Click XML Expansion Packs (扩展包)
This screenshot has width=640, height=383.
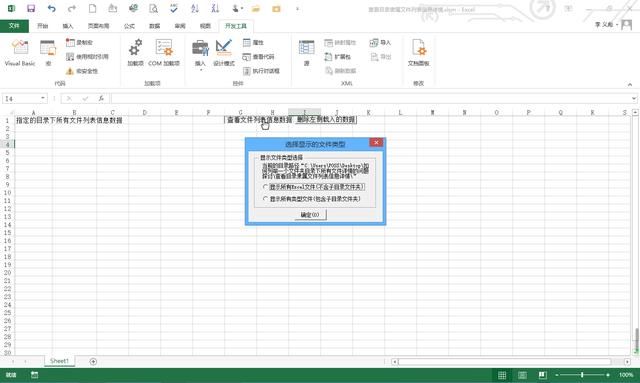coord(338,57)
